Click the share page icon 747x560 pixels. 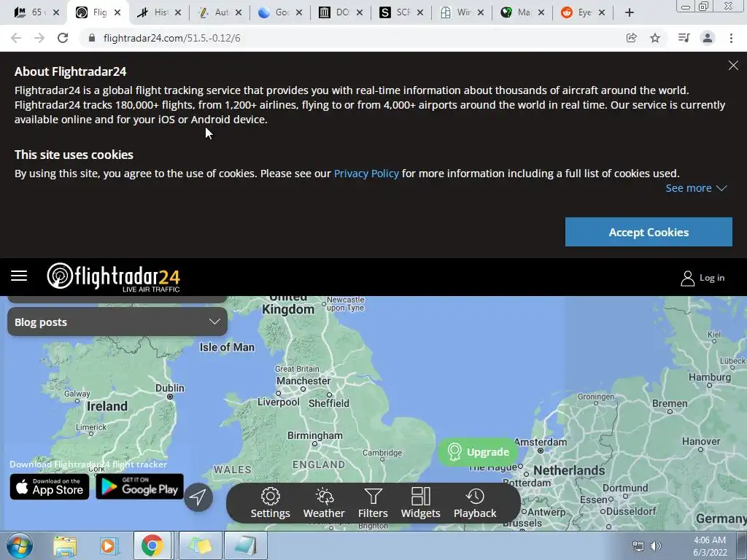(631, 38)
